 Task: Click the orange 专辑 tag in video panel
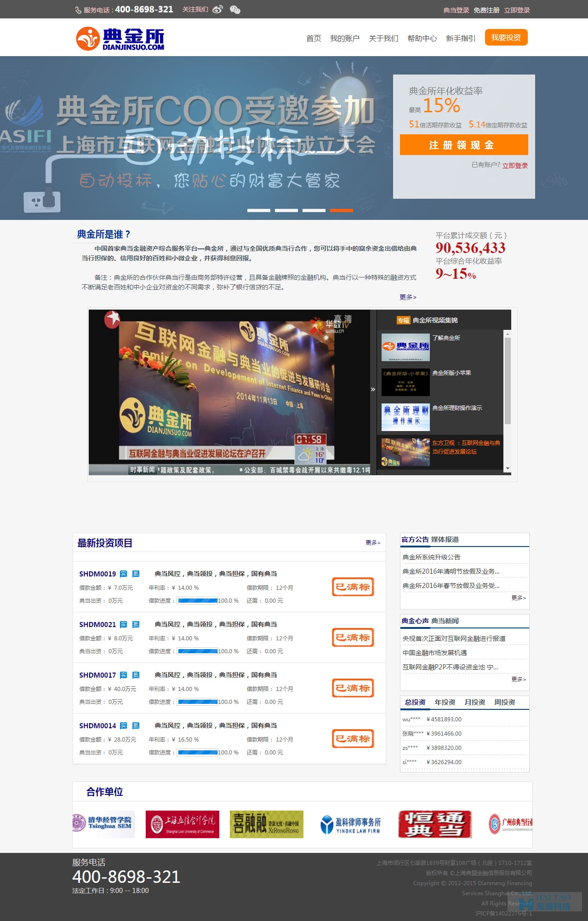(403, 320)
